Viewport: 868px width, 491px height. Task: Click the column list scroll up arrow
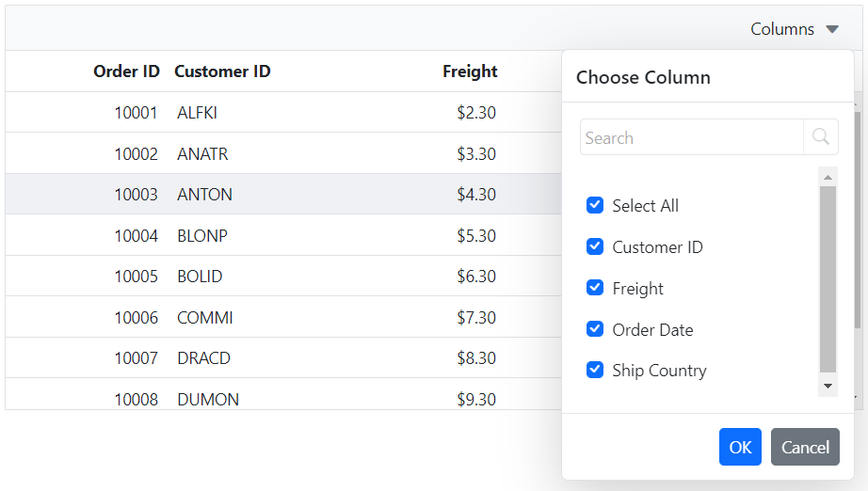coord(828,177)
